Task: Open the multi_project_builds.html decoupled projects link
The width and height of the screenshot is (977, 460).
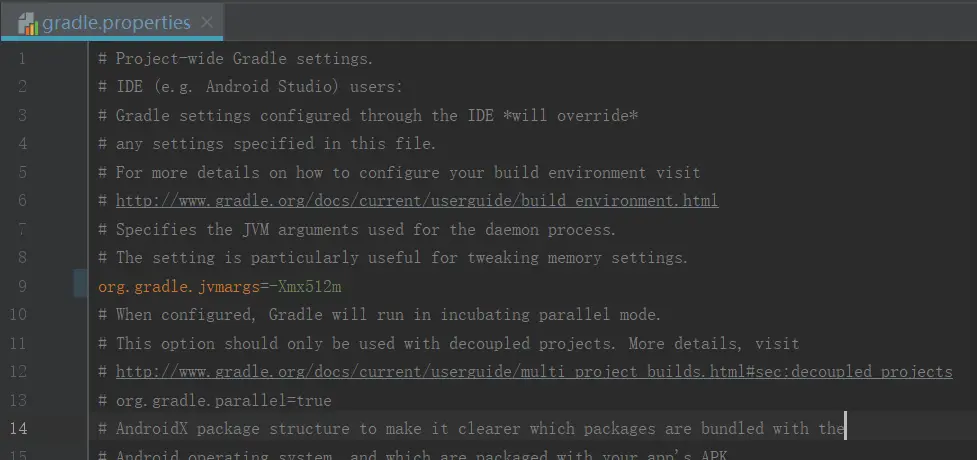Action: (x=534, y=372)
